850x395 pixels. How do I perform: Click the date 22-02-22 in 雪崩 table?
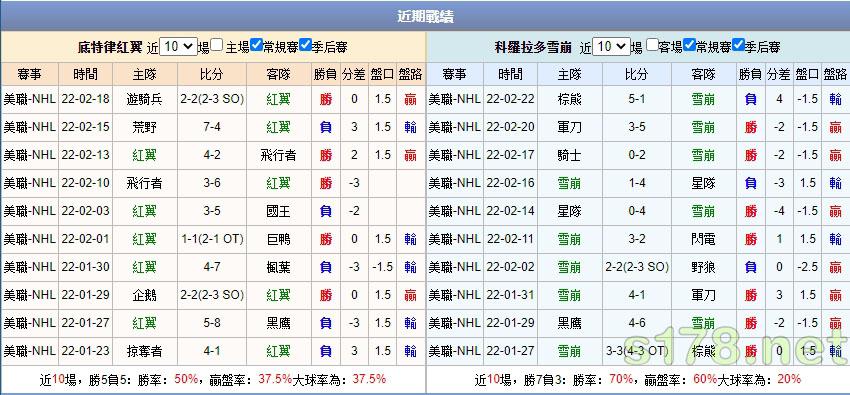(510, 99)
